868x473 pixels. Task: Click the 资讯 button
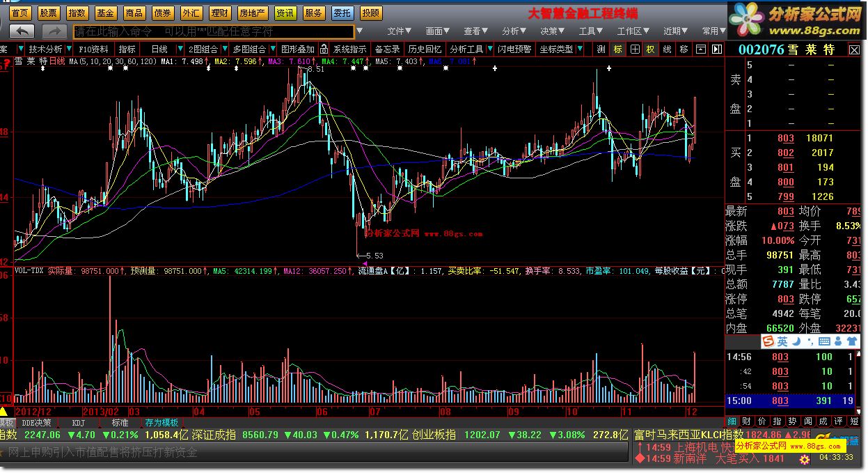click(x=285, y=13)
